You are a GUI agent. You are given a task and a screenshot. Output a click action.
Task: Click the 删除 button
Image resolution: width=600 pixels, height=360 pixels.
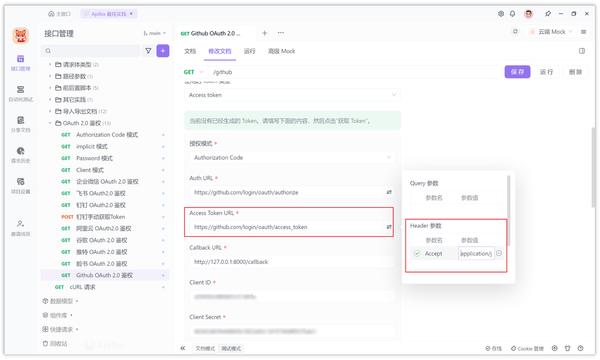[575, 72]
